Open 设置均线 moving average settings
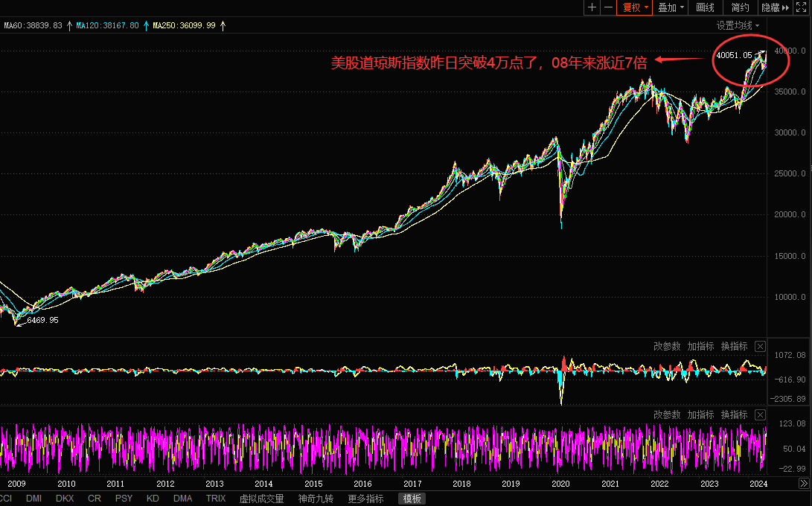This screenshot has height=506, width=812. click(x=738, y=25)
